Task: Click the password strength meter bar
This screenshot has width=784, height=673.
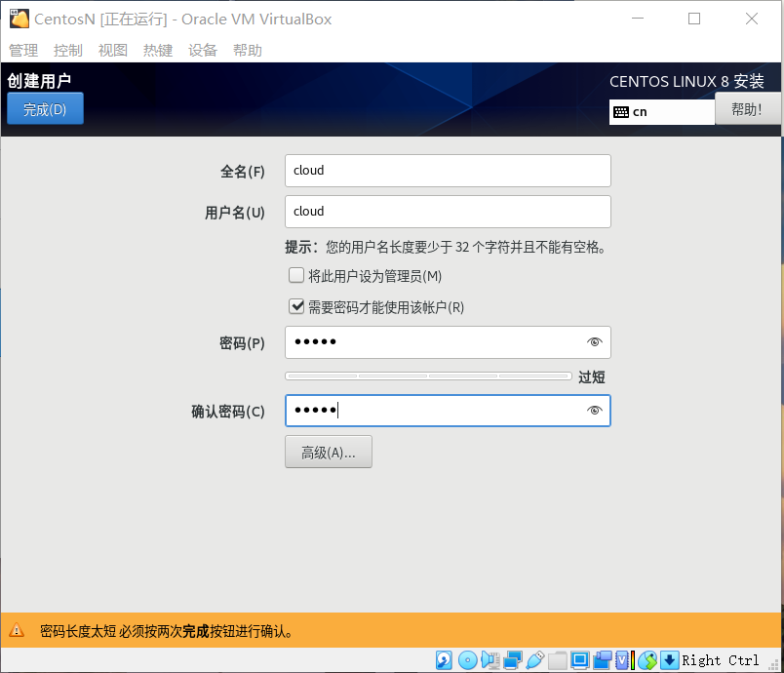Action: 426,376
